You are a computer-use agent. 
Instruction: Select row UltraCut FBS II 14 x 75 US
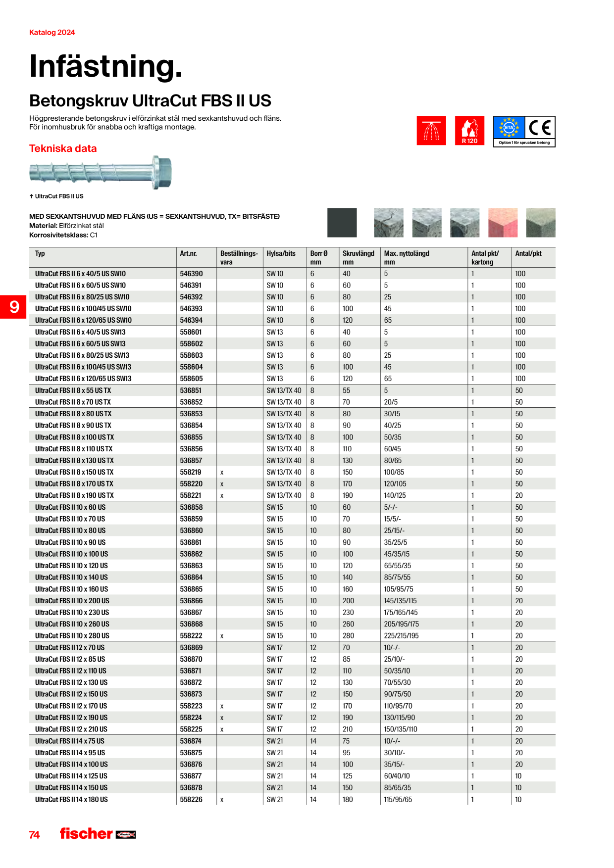pyautogui.click(x=292, y=741)
